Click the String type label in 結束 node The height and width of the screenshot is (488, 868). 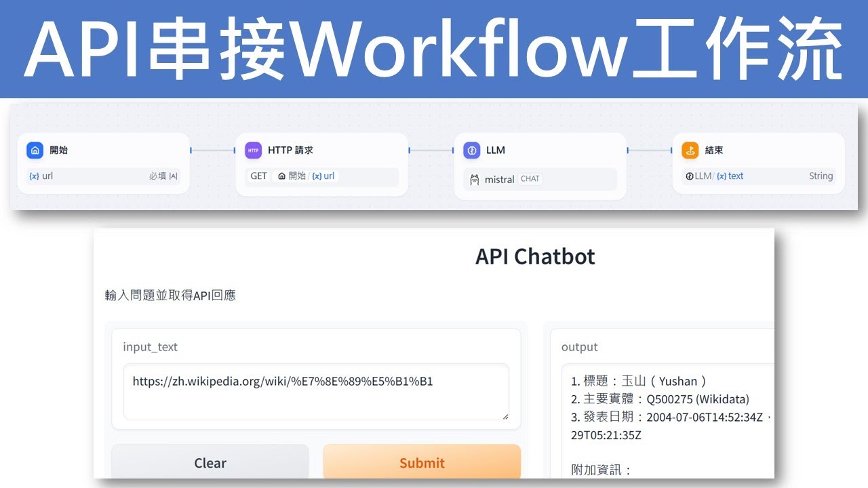(821, 176)
